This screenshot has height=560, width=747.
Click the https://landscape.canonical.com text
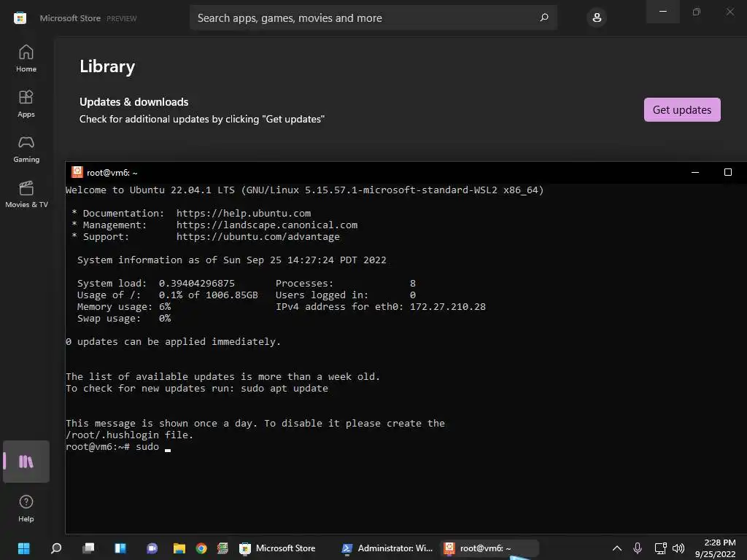[267, 225]
